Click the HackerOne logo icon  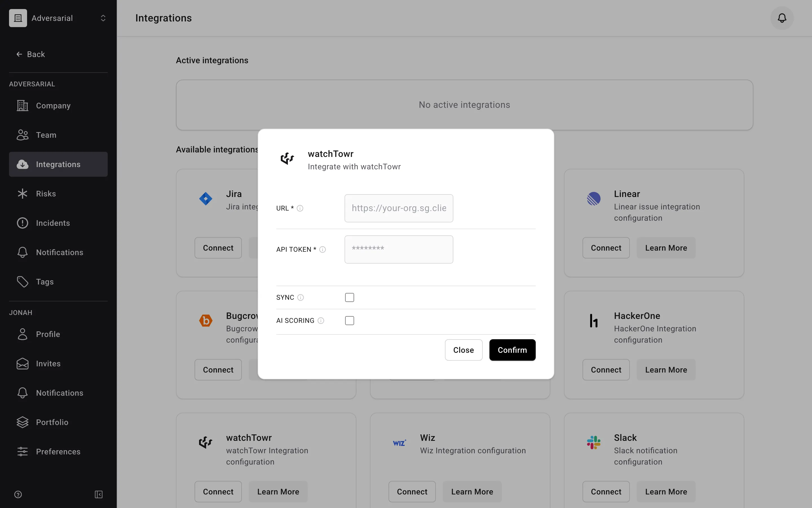593,321
